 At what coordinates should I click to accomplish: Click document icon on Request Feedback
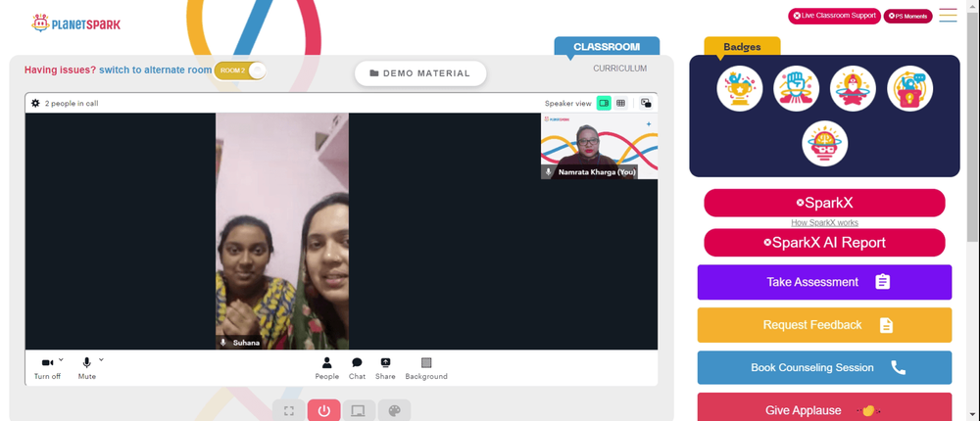886,325
